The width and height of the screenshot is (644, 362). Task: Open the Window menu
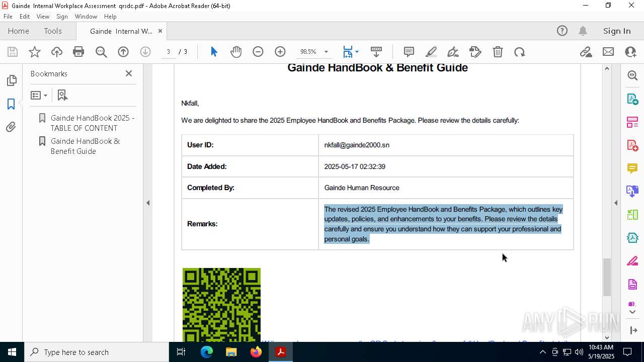(x=86, y=17)
